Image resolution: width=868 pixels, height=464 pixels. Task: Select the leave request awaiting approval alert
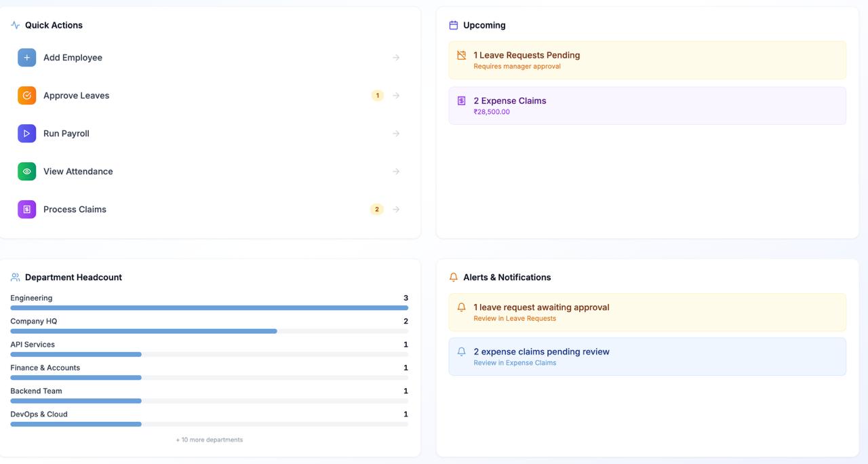point(647,312)
